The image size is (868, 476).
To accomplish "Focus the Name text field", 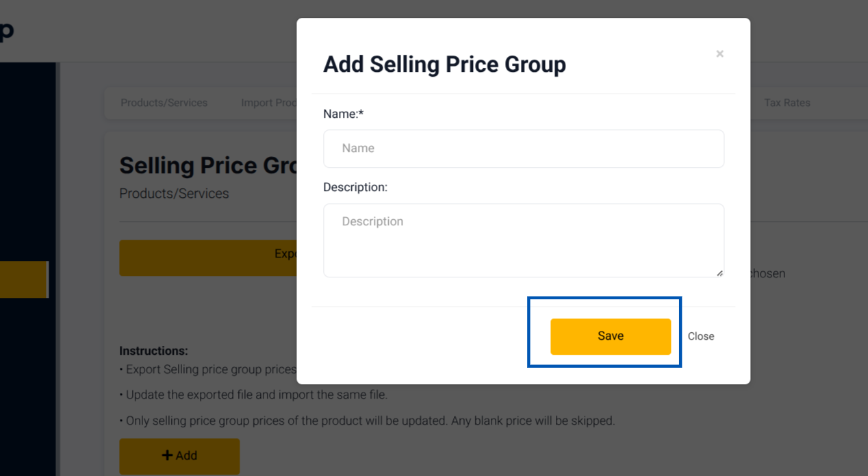I will point(524,149).
